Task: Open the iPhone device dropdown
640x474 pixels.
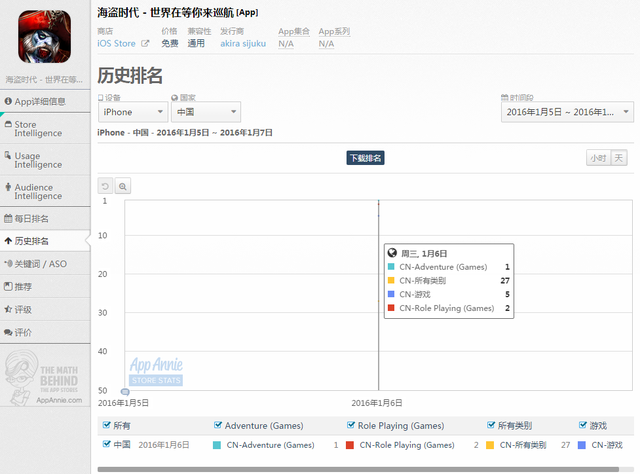Action: [x=133, y=112]
